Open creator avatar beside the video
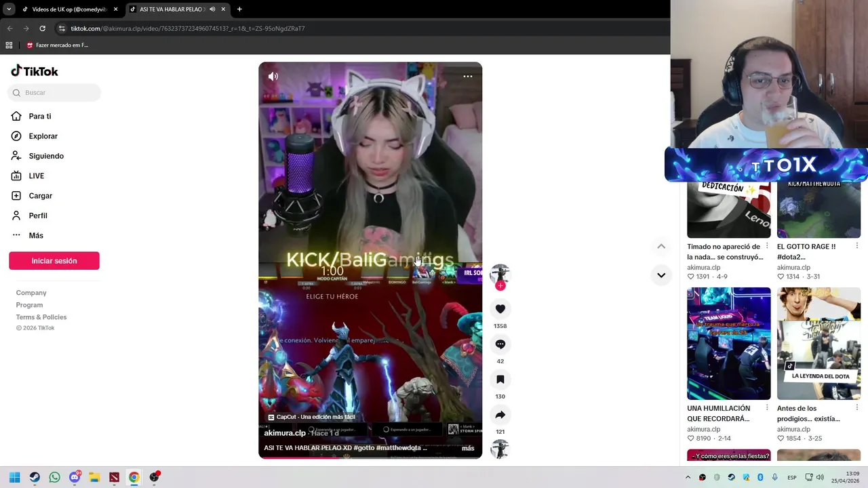Screen dimensions: 868x488 tap(500, 274)
